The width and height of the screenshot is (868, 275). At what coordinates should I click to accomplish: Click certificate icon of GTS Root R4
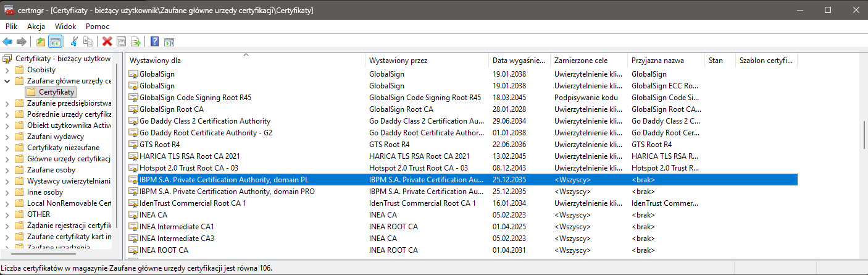point(133,145)
